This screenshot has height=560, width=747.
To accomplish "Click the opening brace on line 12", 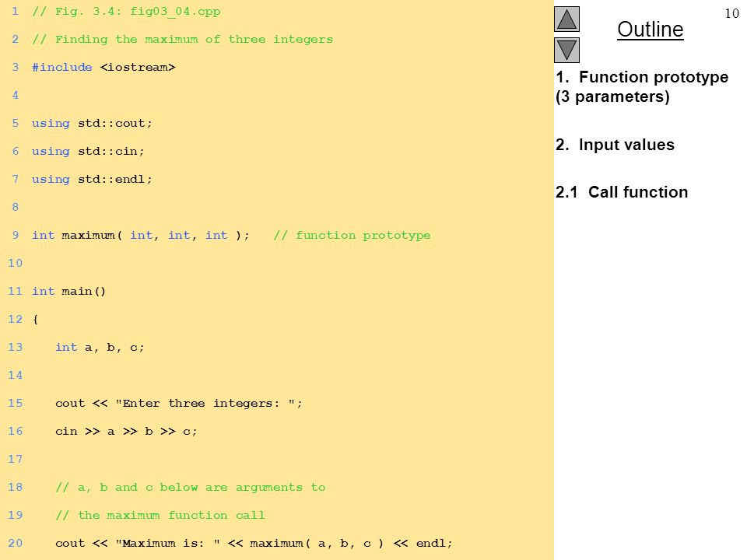I will 35,319.
